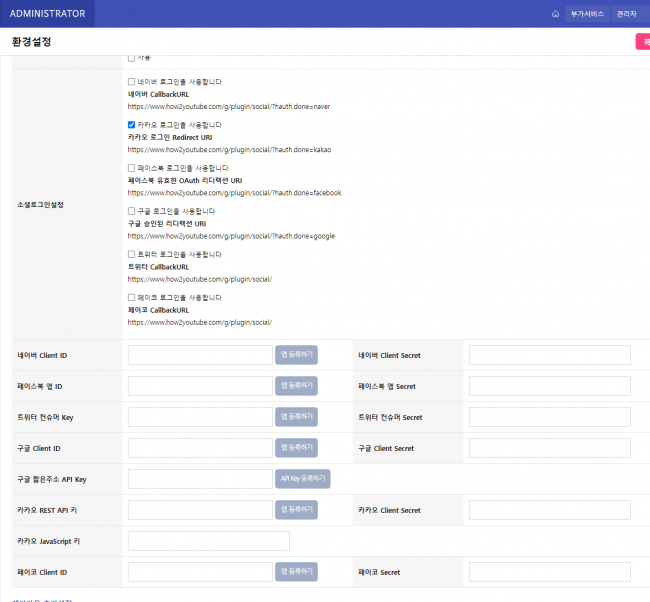Click the ADMINISTRATOR logo

tap(47, 14)
